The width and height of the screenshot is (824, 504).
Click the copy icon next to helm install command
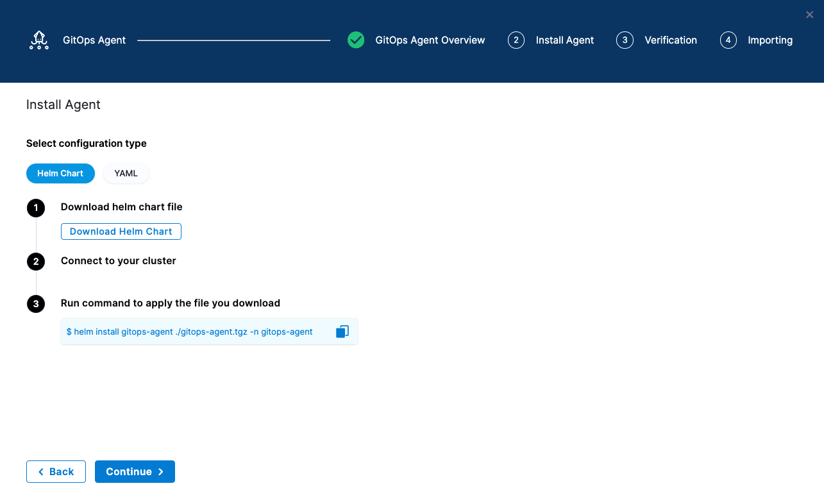pos(342,331)
